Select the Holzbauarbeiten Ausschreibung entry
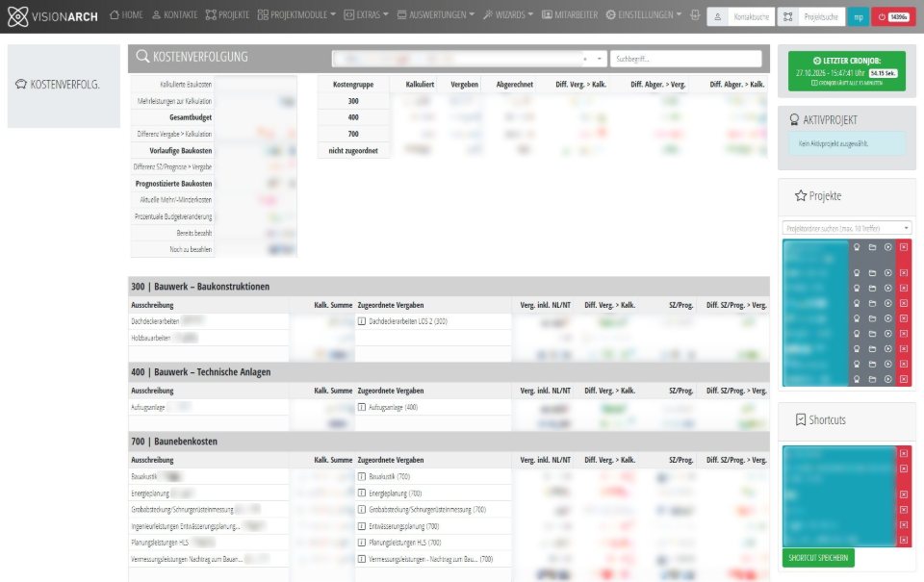 [151, 338]
